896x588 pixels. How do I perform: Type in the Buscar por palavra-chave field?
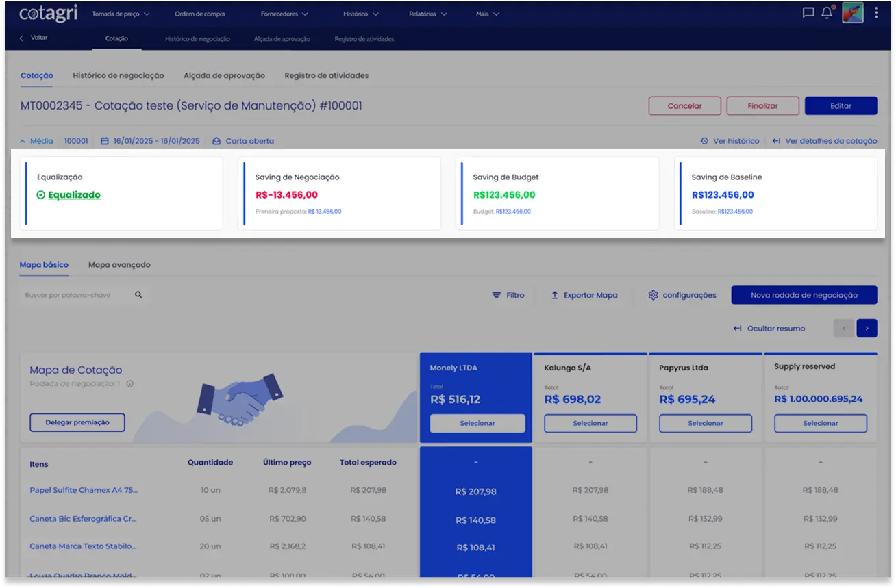75,295
